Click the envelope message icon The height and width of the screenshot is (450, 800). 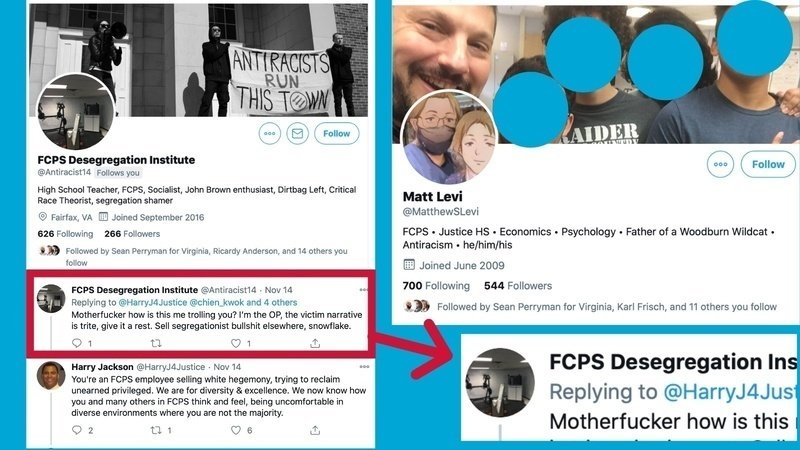click(x=297, y=134)
